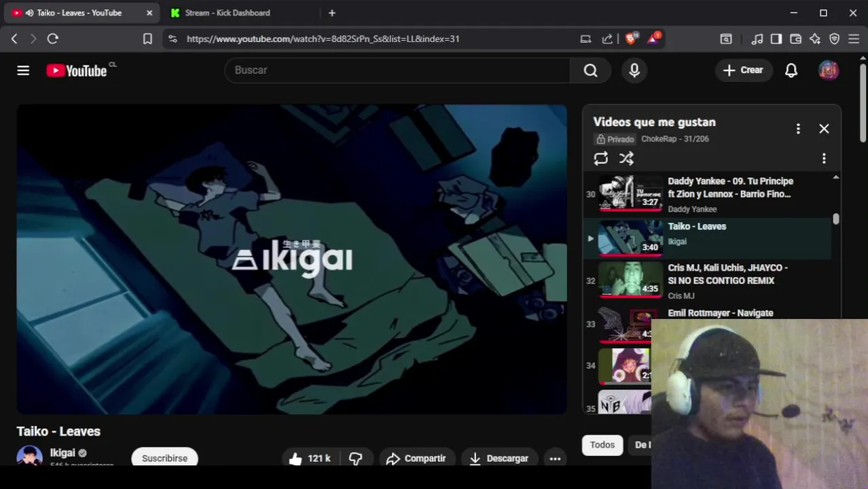Like the video (121 k)
868x489 pixels.
310,458
